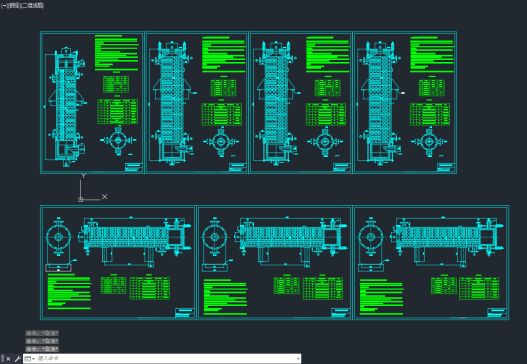The image size is (527, 364).
Task: Select the UCS origin icon
Action: click(80, 199)
